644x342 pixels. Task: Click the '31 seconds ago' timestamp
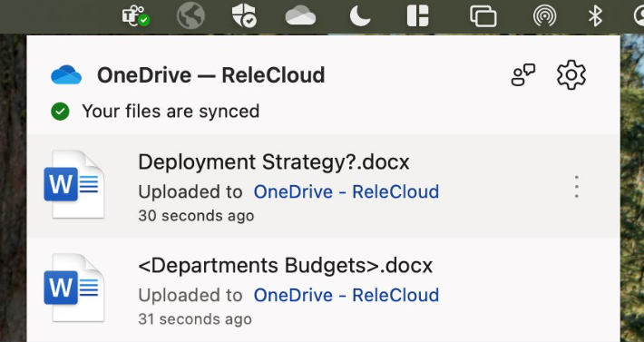point(195,319)
